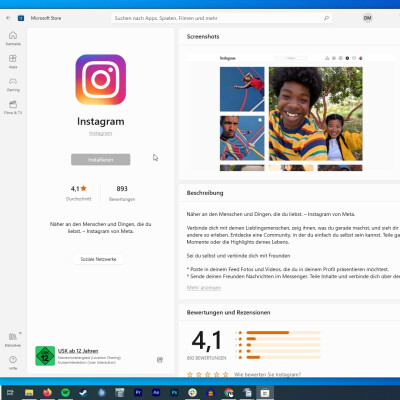Open the Bibliothek library icon
The height and width of the screenshot is (400, 400).
pyautogui.click(x=13, y=340)
